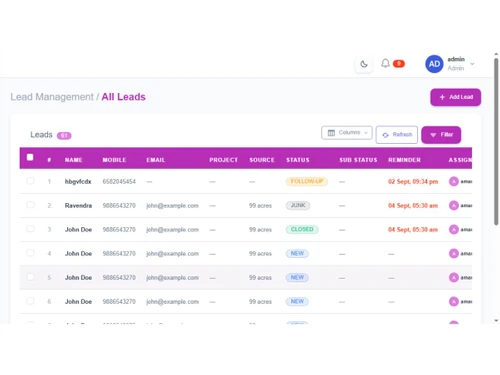Click the CLOSED status badge
Image resolution: width=500 pixels, height=375 pixels.
click(x=302, y=229)
